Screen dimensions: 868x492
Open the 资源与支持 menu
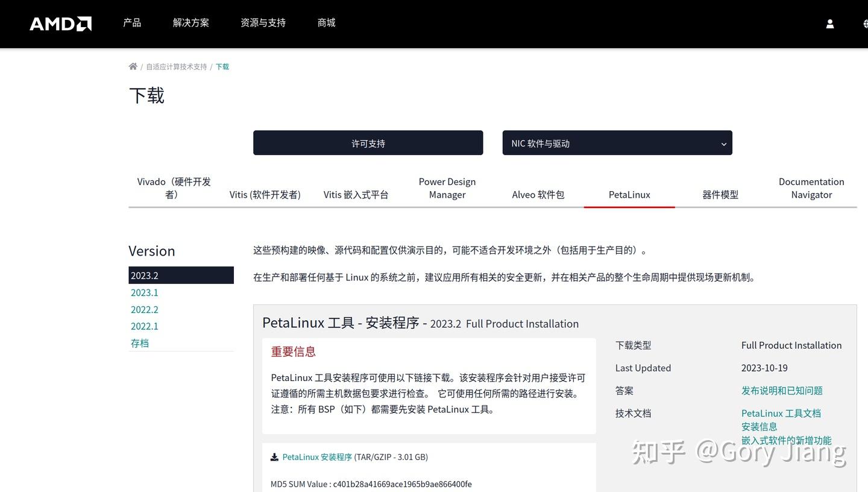click(x=263, y=23)
